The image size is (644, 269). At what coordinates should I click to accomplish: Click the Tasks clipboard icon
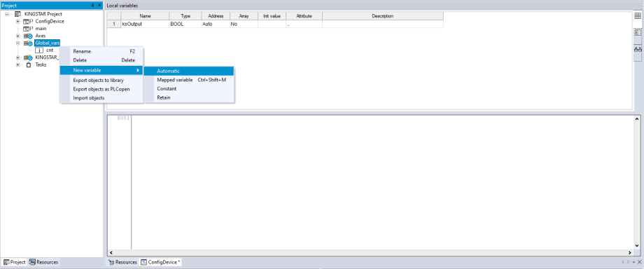coord(28,64)
